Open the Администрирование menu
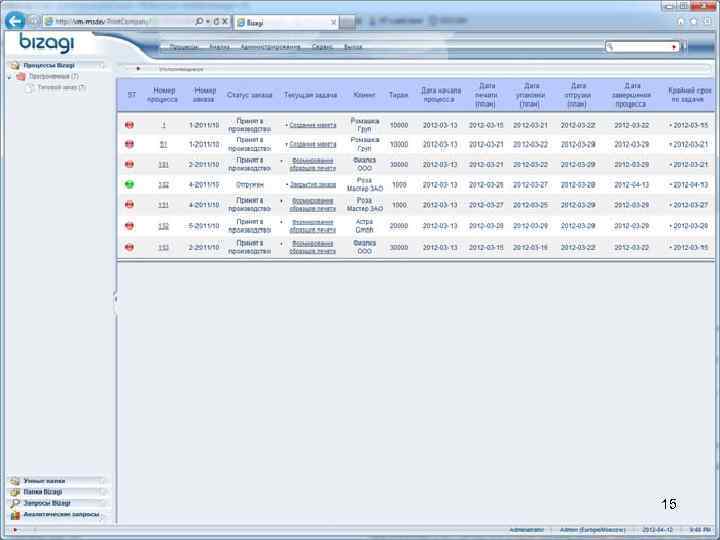 270,47
